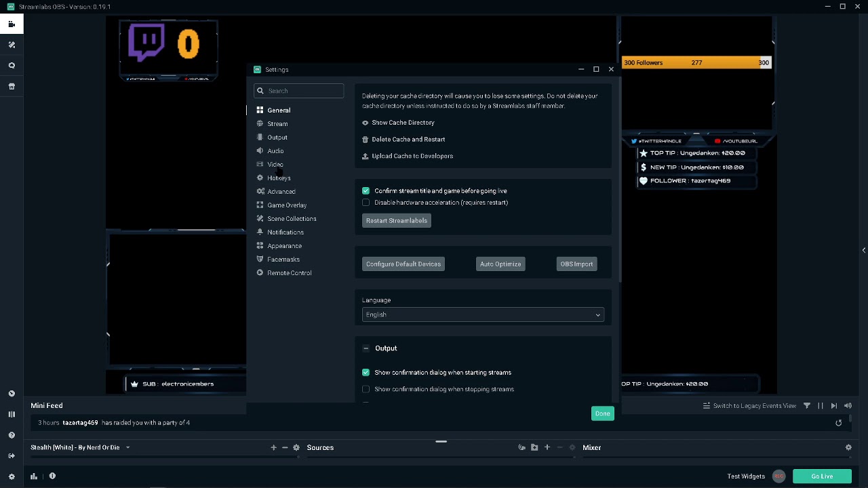Switch to Legacy Events View
Image resolution: width=868 pixels, height=488 pixels.
coord(749,406)
